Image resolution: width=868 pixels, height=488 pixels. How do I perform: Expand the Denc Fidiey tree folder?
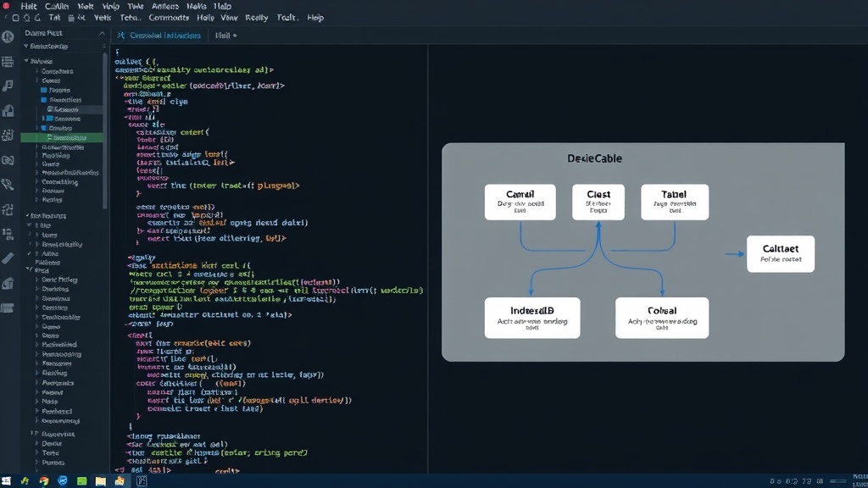(37, 280)
